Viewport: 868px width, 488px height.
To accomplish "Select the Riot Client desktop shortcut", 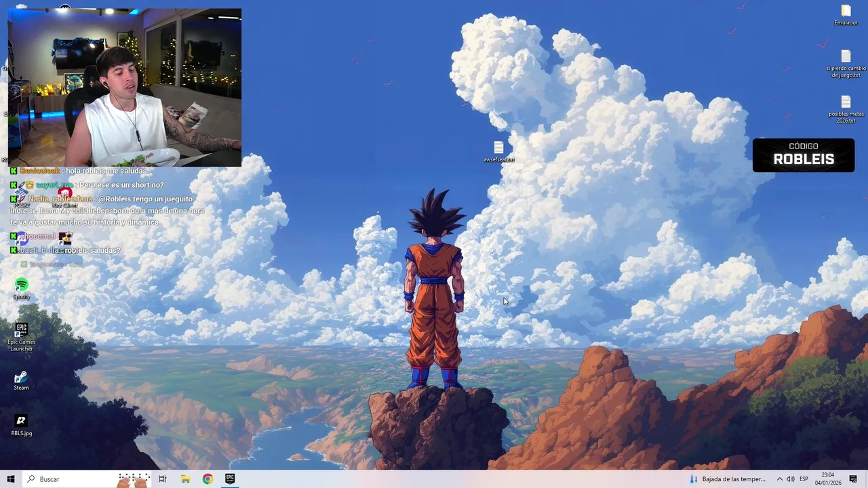I will (65, 198).
